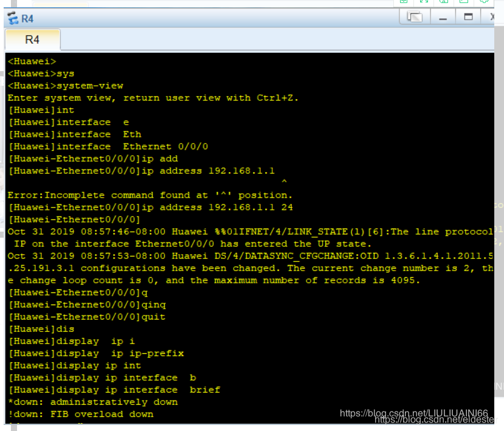Click the 'ip address 192.168.1.1 24' line
Image resolution: width=504 pixels, height=431 pixels.
[x=150, y=207]
